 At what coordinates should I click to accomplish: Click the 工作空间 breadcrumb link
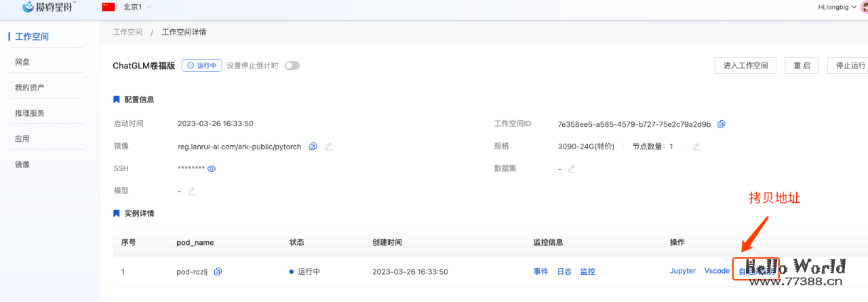[x=127, y=32]
